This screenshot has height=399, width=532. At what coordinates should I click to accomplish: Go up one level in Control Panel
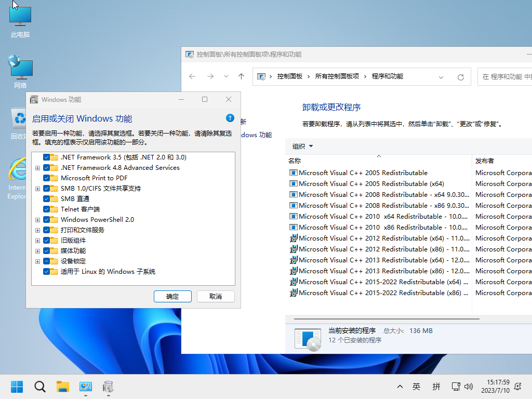tap(241, 77)
